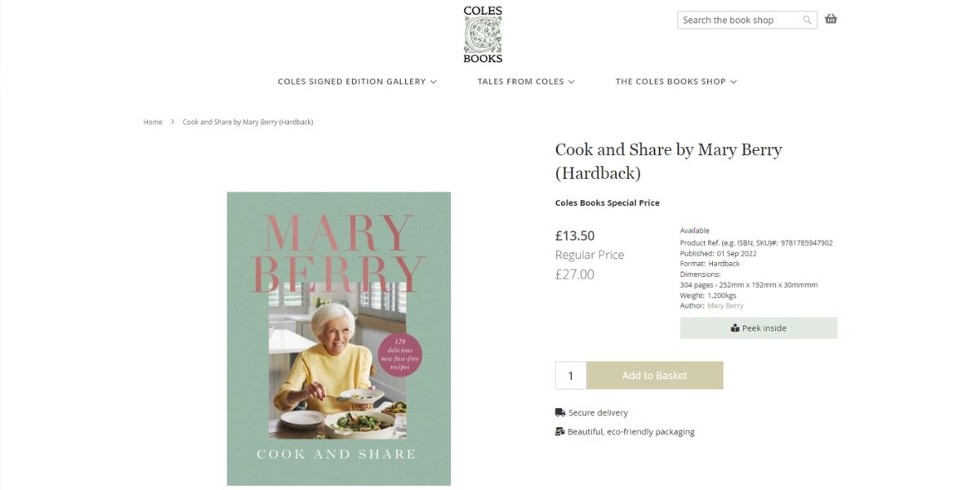The image size is (980, 490).
Task: Expand the Tales From Coles dropdown
Action: point(571,81)
